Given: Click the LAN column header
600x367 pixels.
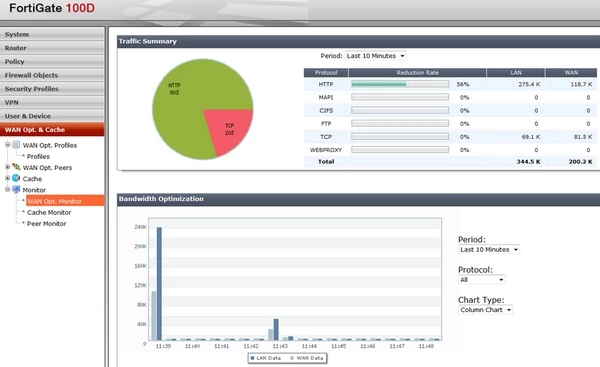Looking at the screenshot, I should click(x=516, y=73).
